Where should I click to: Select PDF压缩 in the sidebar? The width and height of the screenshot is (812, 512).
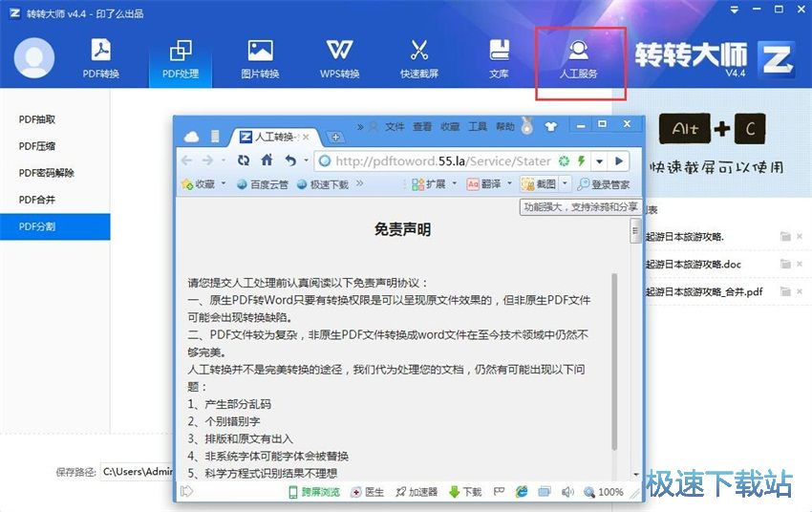[36, 146]
